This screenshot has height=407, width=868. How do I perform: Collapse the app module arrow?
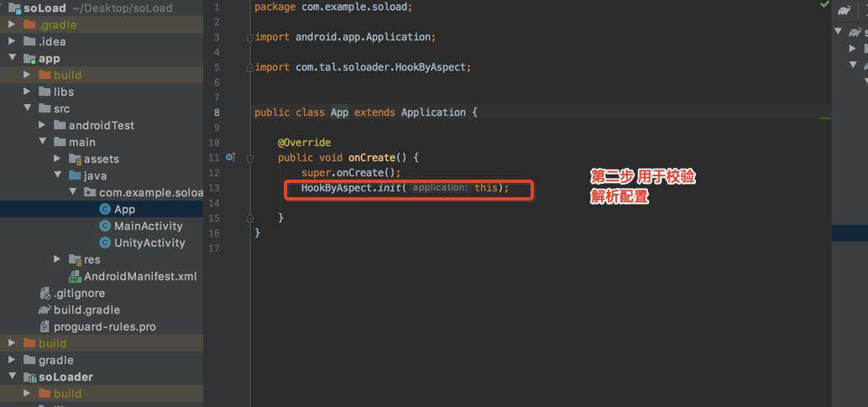pos(13,58)
